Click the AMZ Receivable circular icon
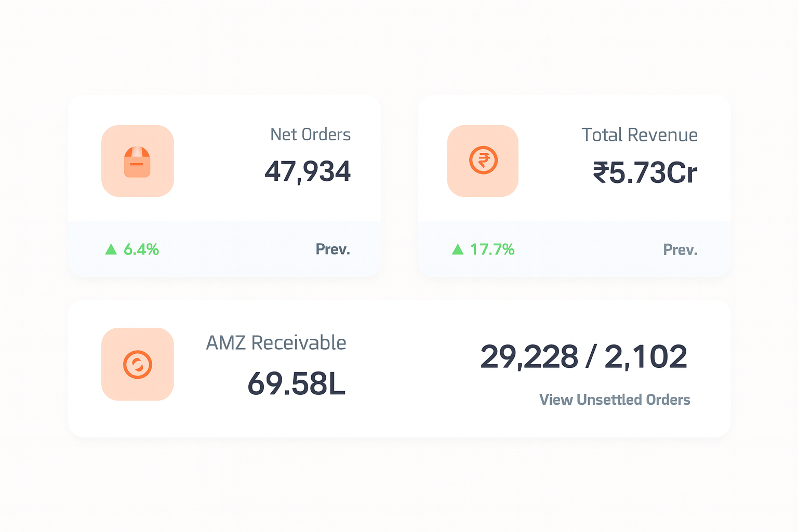798x532 pixels. (138, 364)
